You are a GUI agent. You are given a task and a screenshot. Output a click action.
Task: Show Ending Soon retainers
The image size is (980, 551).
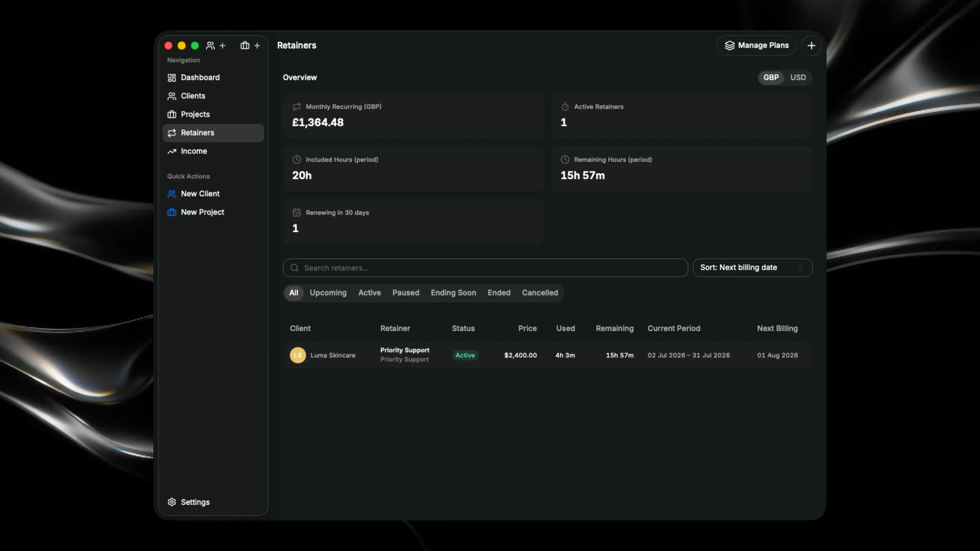point(453,293)
